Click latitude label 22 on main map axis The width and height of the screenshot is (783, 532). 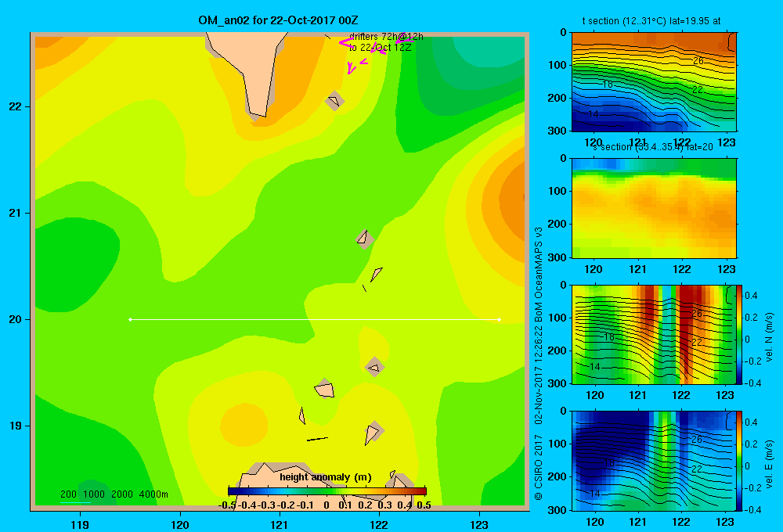16,106
